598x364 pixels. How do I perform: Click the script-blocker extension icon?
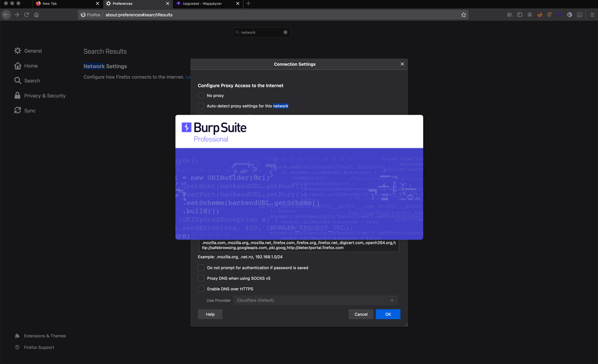click(540, 14)
